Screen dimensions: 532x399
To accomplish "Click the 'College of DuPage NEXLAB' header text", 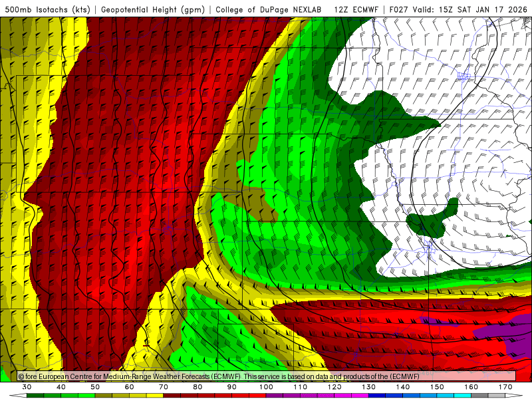I will (x=269, y=9).
